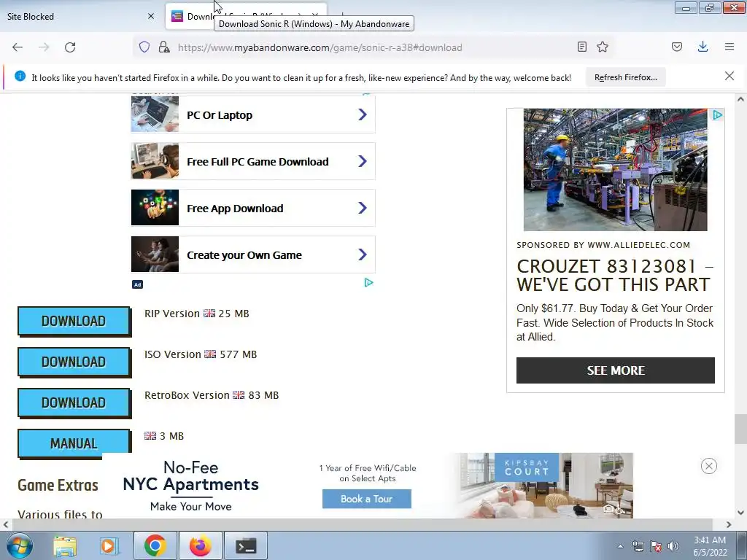747x560 pixels.
Task: Close the bottom NYC Apartments banner ad
Action: 709,466
